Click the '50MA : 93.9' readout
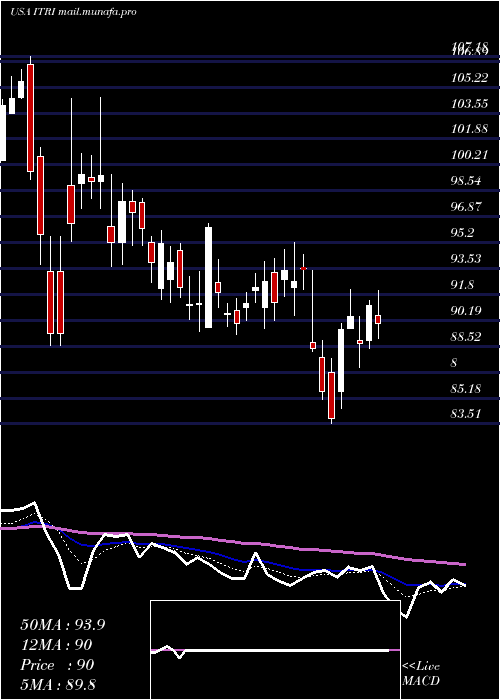500x700 pixels. (x=63, y=625)
